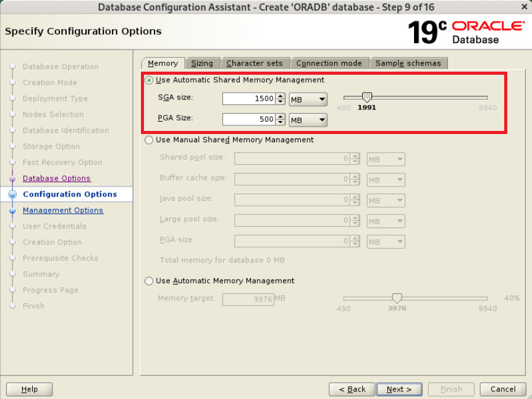This screenshot has height=399, width=532.
Task: Click Prerequisite Checks step label
Action: [61, 258]
